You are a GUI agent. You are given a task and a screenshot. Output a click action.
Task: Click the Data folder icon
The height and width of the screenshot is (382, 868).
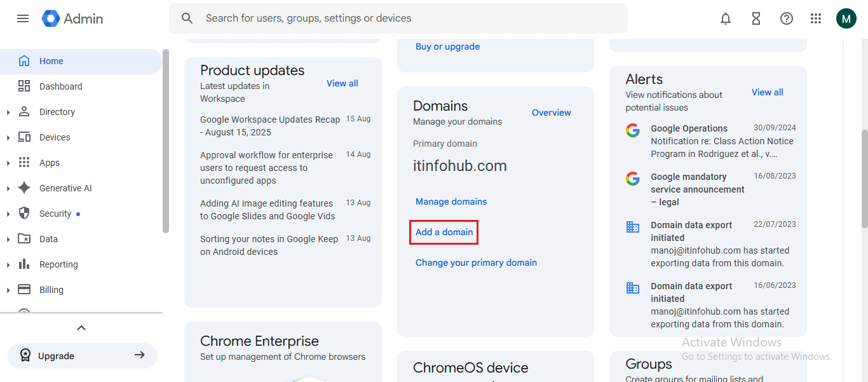[x=24, y=239]
